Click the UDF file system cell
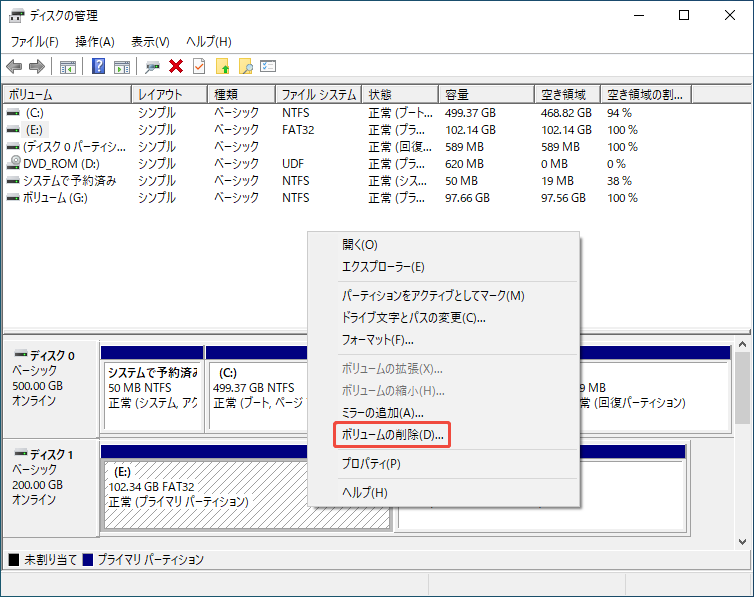Viewport: 754px width, 597px height. [293, 164]
